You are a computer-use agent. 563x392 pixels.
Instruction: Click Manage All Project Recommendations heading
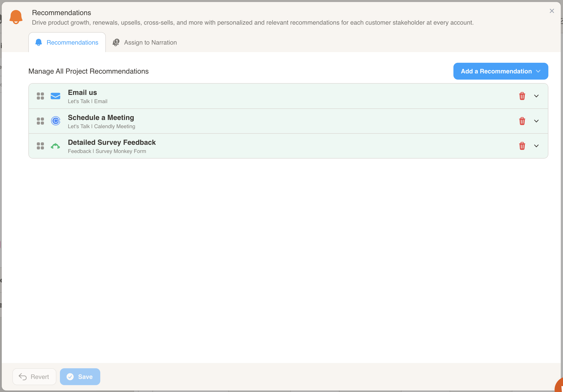click(x=89, y=71)
